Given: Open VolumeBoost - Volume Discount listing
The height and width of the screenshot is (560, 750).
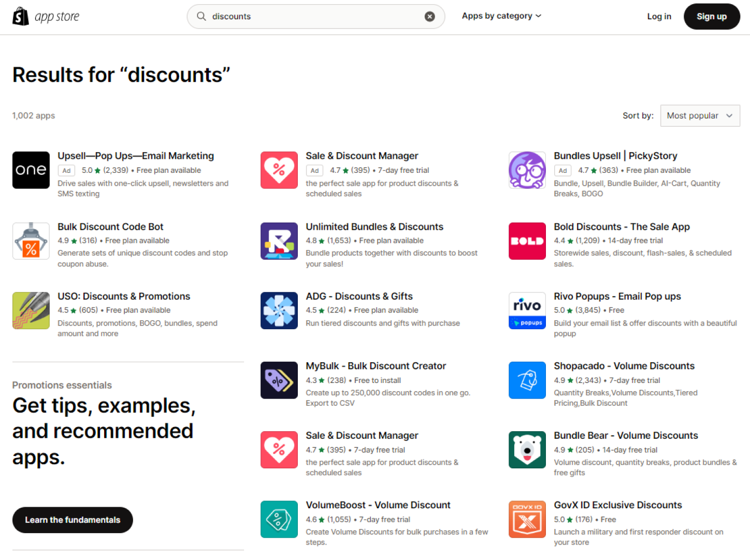Looking at the screenshot, I should click(x=378, y=505).
